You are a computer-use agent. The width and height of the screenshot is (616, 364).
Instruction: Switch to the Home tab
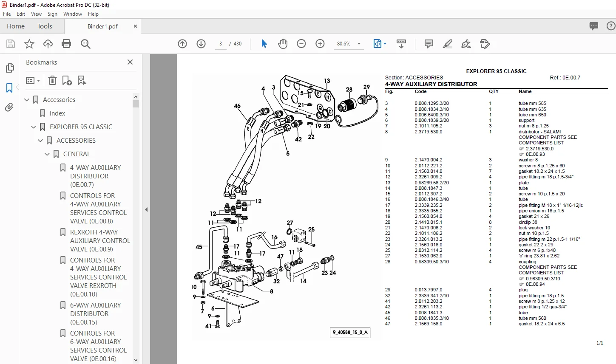click(x=16, y=26)
